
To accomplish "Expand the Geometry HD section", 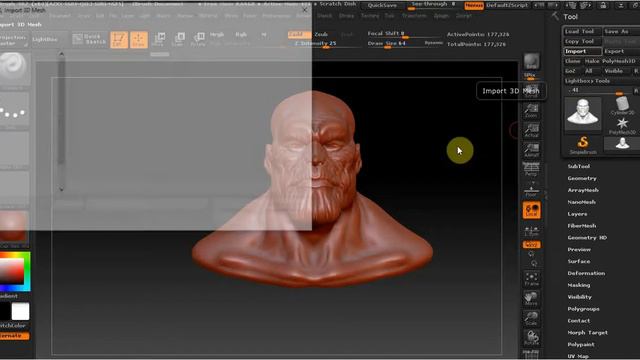I will coord(587,238).
